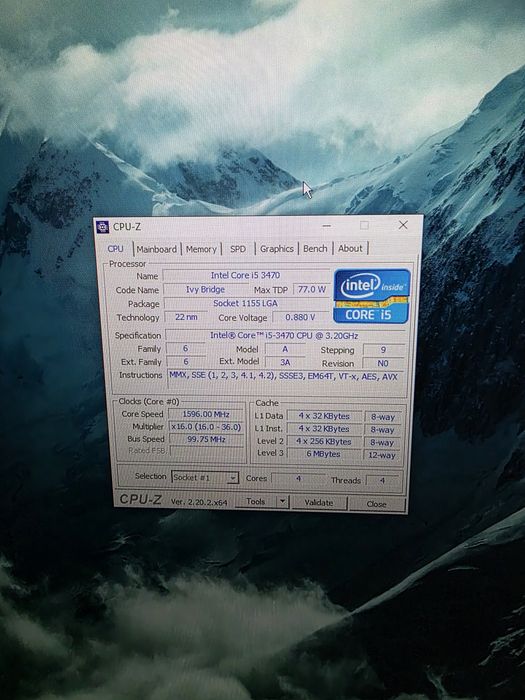Screen dimensions: 525x700
Task: Expand the Tools dropdown arrow
Action: [x=283, y=501]
